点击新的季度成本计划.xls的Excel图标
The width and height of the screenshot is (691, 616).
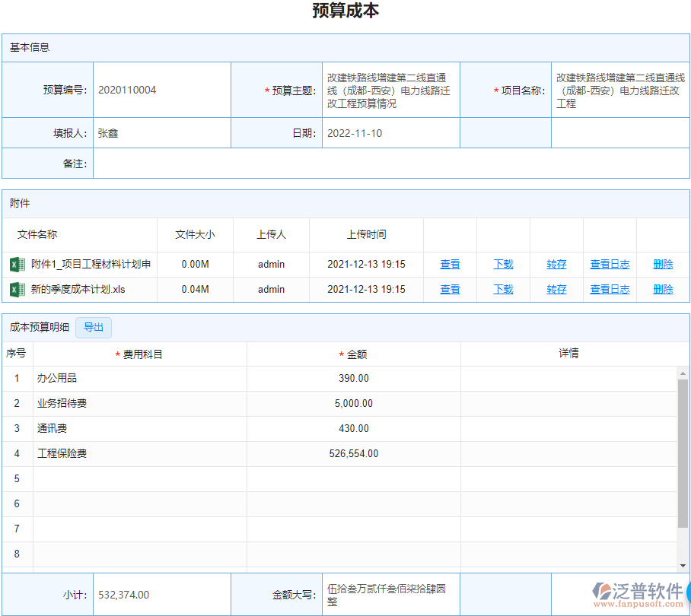tap(16, 290)
